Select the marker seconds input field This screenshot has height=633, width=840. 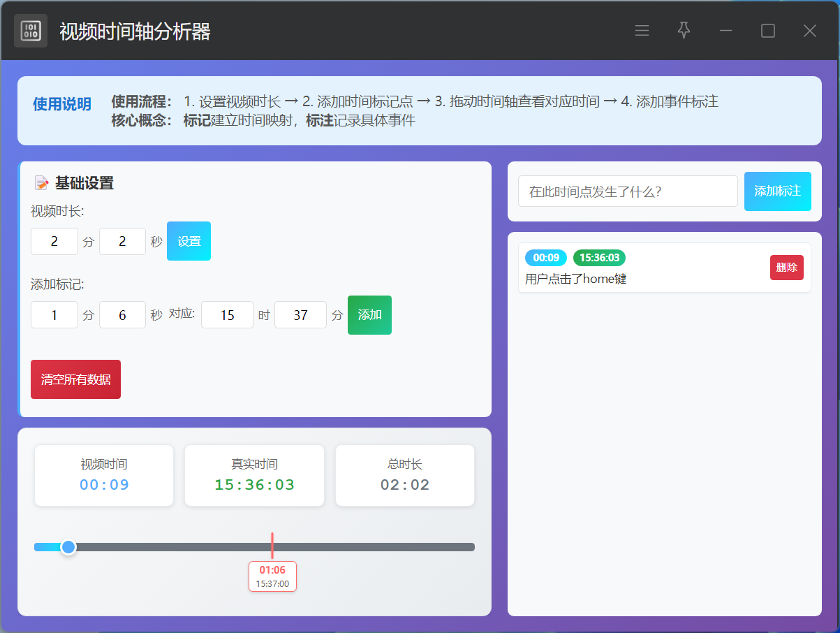point(122,315)
